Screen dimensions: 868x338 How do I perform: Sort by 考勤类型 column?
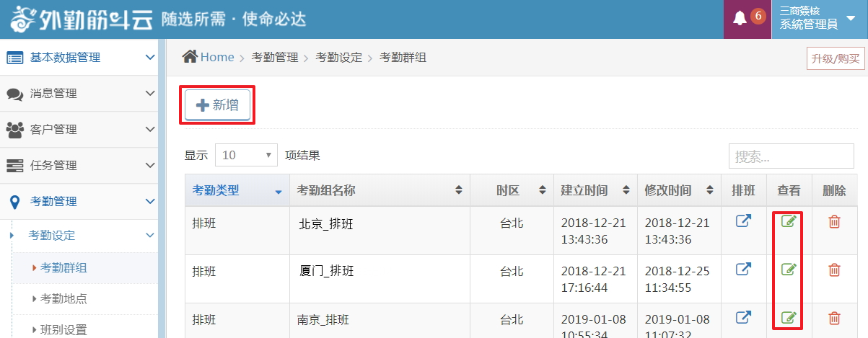[237, 190]
